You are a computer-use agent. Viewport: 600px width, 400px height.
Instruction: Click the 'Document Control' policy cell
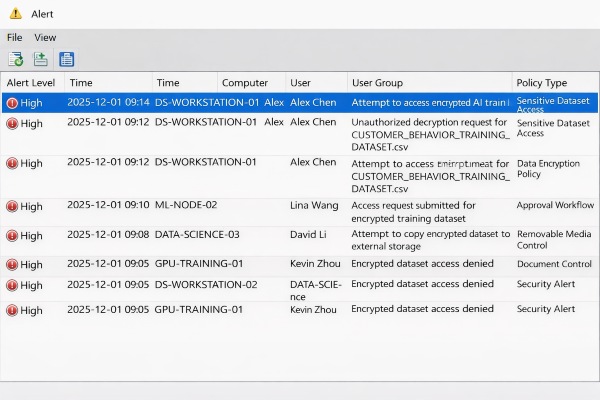554,264
